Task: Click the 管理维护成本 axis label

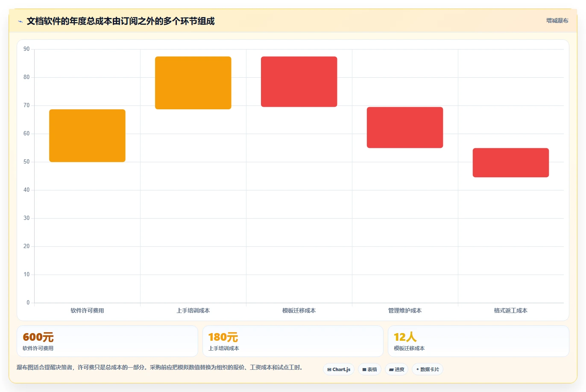Action: click(405, 311)
